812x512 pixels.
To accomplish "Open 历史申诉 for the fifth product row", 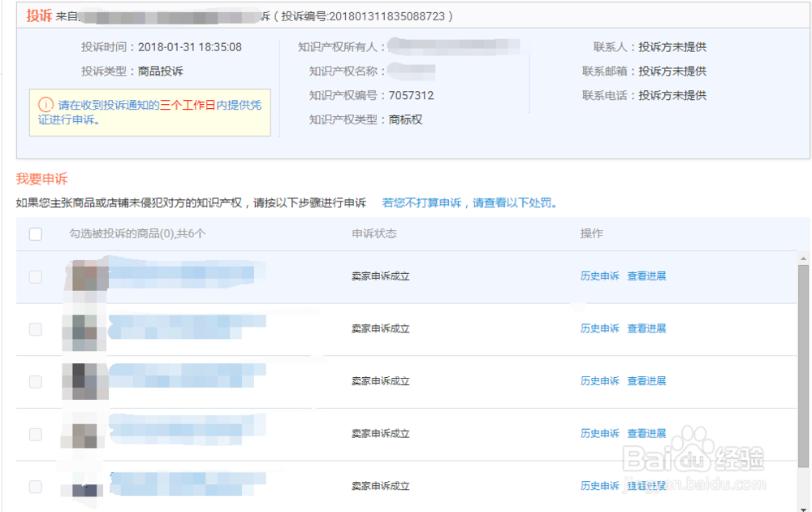I will tap(600, 485).
